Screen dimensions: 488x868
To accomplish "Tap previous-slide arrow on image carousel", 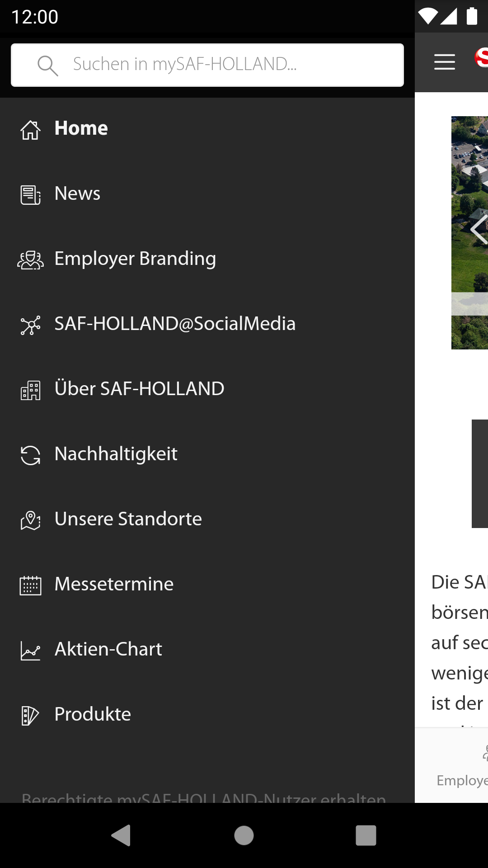I will tap(479, 230).
